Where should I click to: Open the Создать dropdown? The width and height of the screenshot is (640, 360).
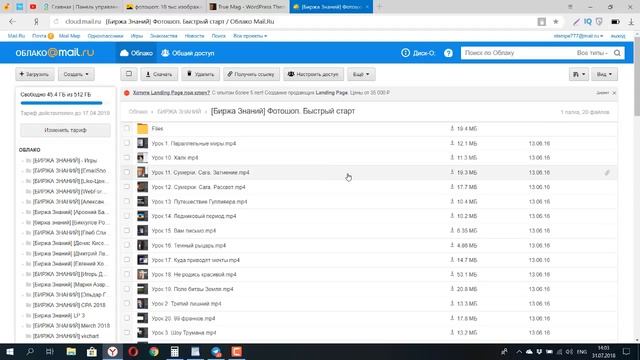point(76,74)
